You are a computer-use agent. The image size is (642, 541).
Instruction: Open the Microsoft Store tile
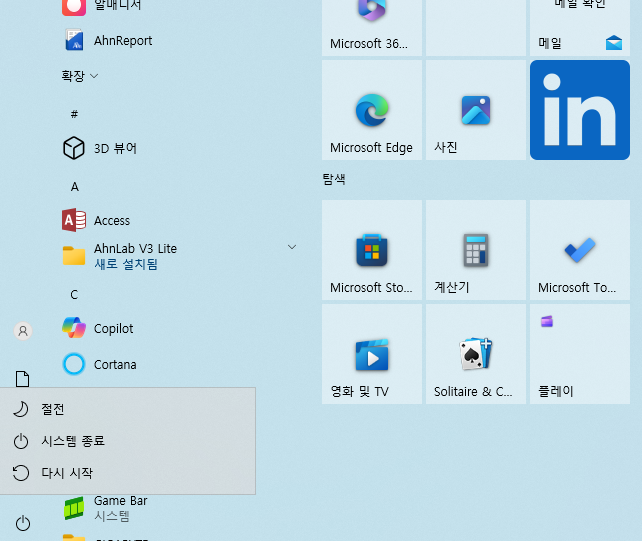(x=372, y=250)
